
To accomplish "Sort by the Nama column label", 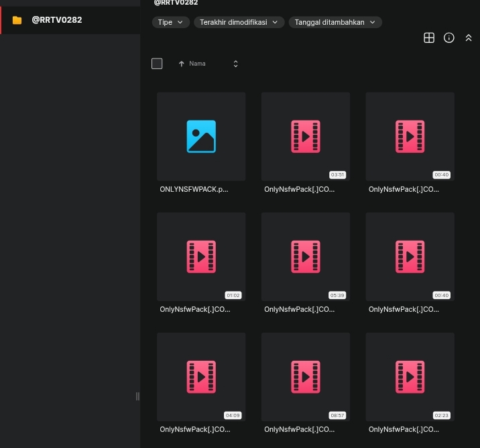I will [x=197, y=64].
